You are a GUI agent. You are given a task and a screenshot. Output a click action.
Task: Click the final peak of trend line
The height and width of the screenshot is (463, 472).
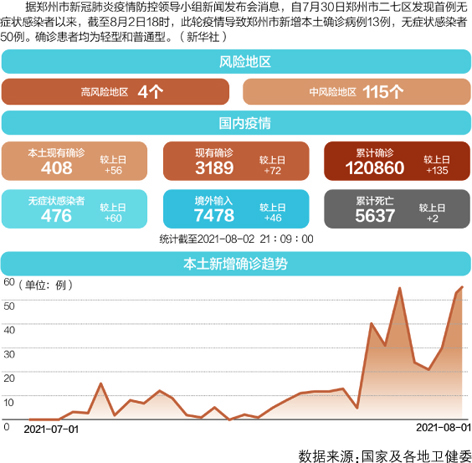click(x=462, y=287)
